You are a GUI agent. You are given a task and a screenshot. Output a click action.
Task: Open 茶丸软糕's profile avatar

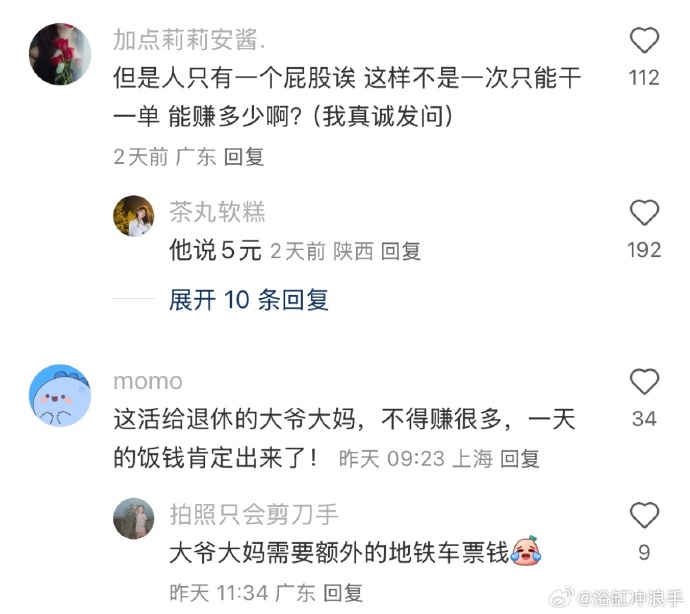[134, 216]
